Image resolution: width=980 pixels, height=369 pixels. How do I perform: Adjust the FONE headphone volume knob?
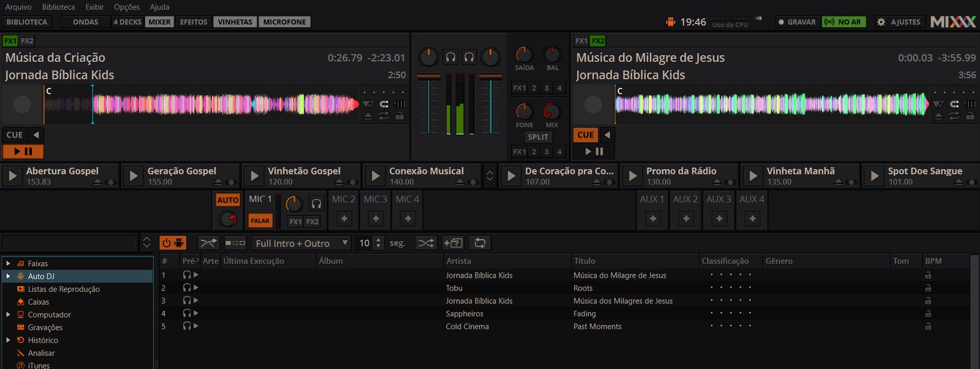click(524, 112)
